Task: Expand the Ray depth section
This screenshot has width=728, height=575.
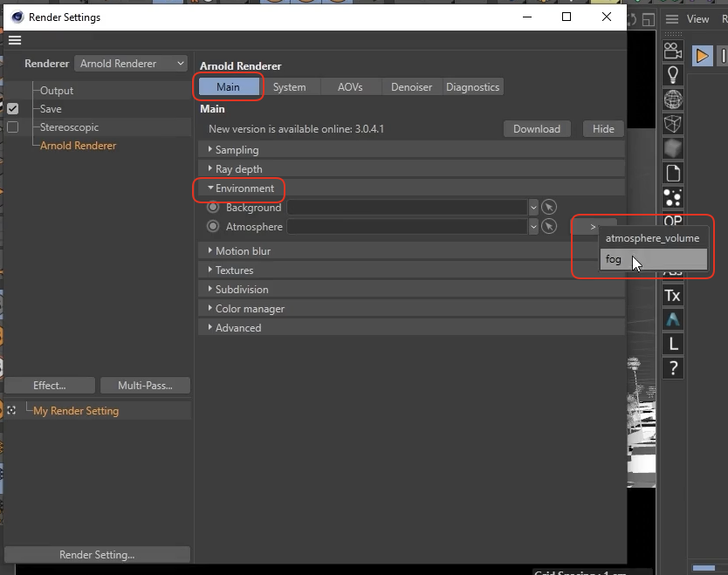Action: 411,169
